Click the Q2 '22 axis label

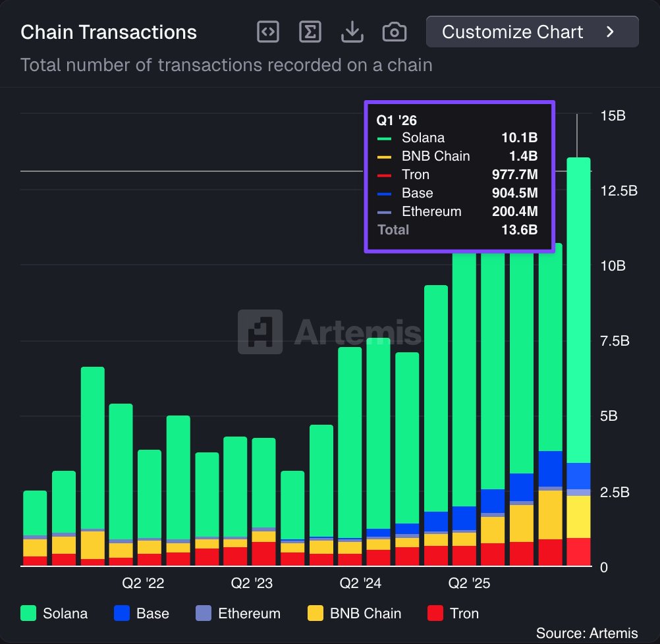pyautogui.click(x=142, y=583)
